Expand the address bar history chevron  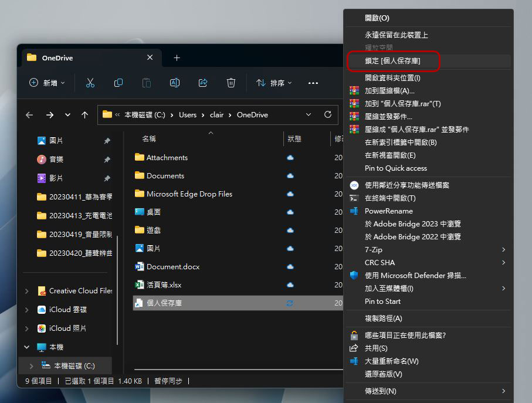[x=309, y=114]
